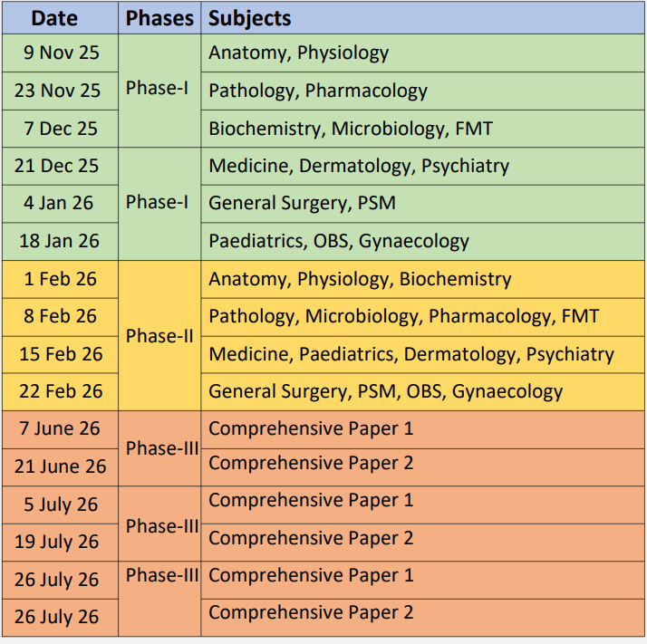Select the 7 June 26 date cell
This screenshot has width=647, height=644.
click(60, 428)
